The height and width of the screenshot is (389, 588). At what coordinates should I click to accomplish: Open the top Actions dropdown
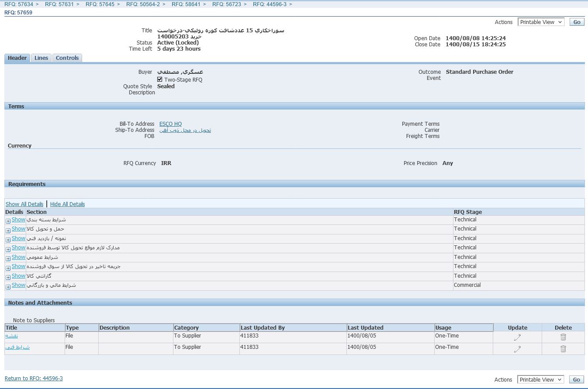pos(541,22)
